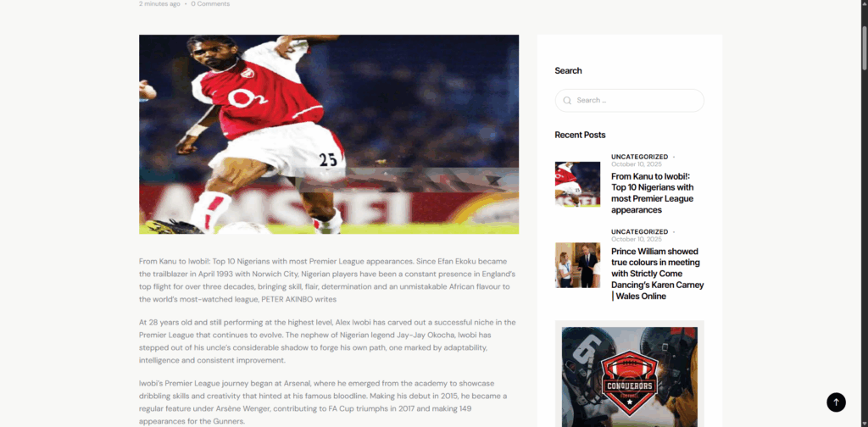Click the October 10, 2025 date under second post
868x427 pixels.
pos(636,240)
